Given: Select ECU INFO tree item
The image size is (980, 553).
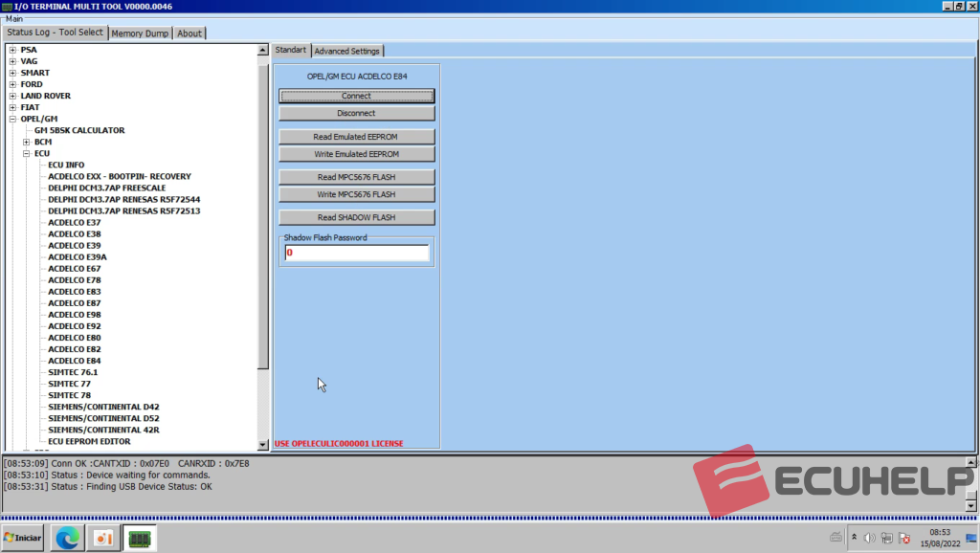Looking at the screenshot, I should click(66, 165).
